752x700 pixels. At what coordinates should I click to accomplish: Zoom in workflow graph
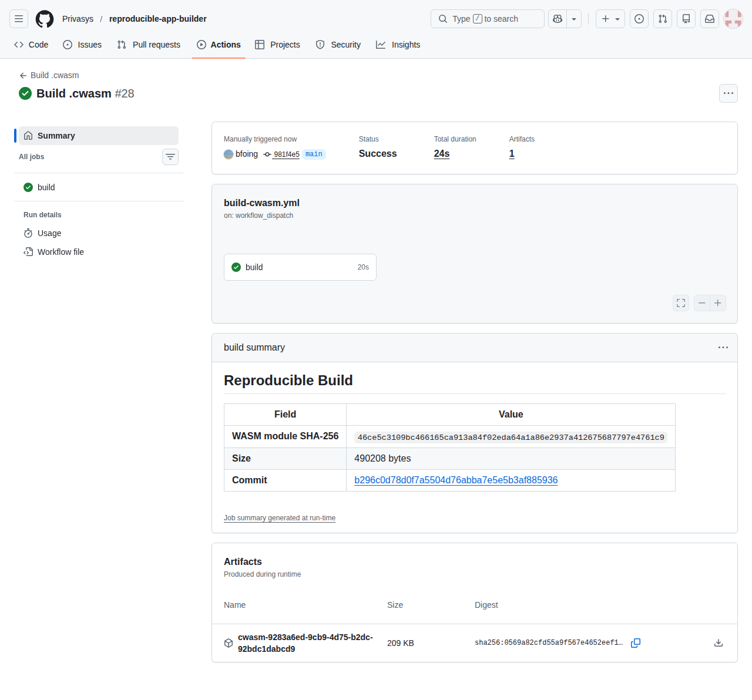(x=718, y=303)
